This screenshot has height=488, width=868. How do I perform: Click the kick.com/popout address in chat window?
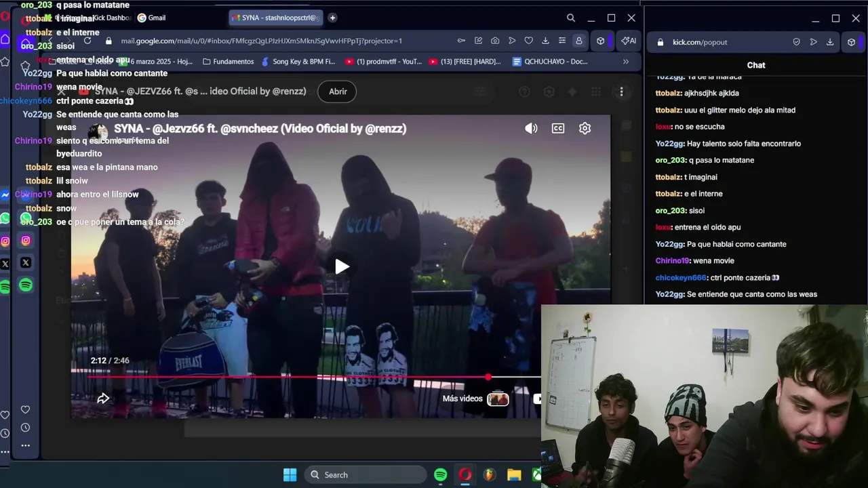700,42
